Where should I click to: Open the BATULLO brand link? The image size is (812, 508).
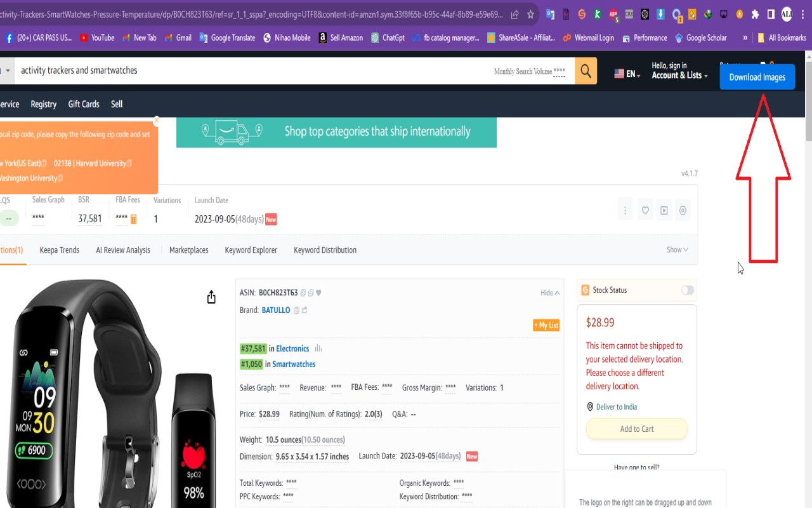click(x=276, y=310)
